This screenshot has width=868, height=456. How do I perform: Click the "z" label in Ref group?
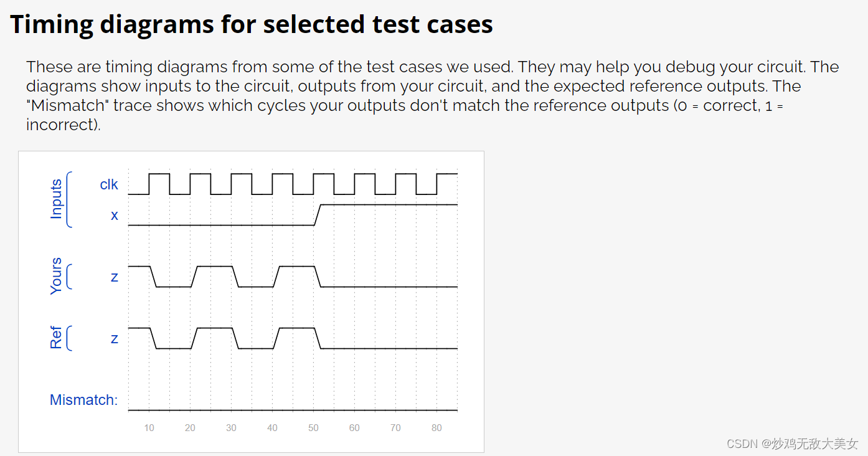114,338
